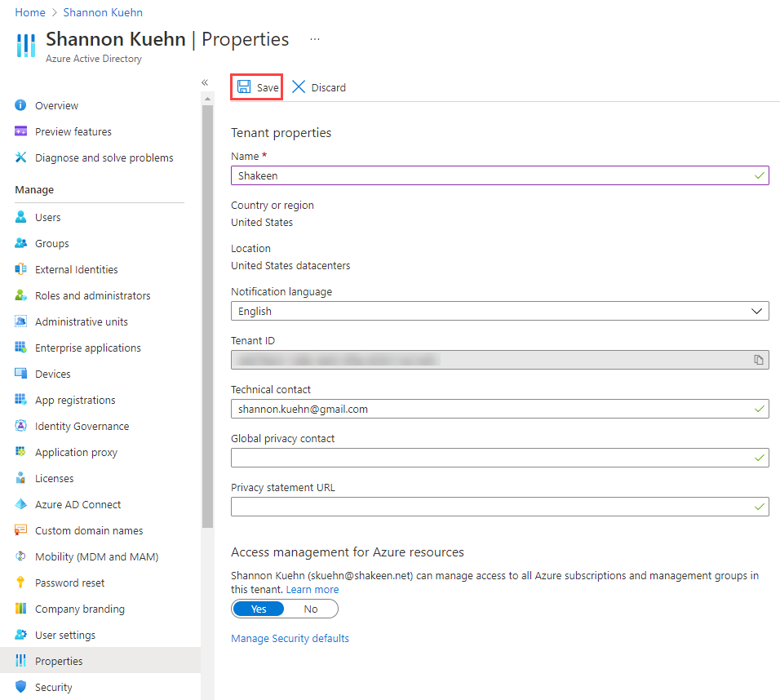Viewport: 780px width, 700px height.
Task: Click the Users person icon
Action: [x=20, y=217]
